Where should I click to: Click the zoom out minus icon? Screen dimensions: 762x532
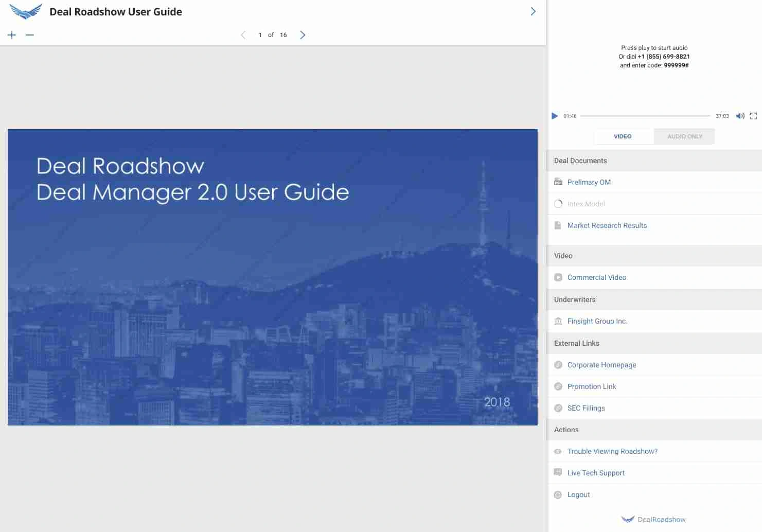click(30, 35)
